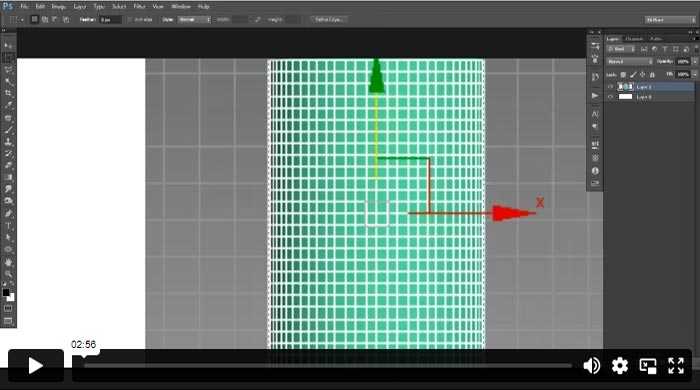Screen dimensions: 700x390
Task: Change the screen mode button
Action: pyautogui.click(x=8, y=321)
